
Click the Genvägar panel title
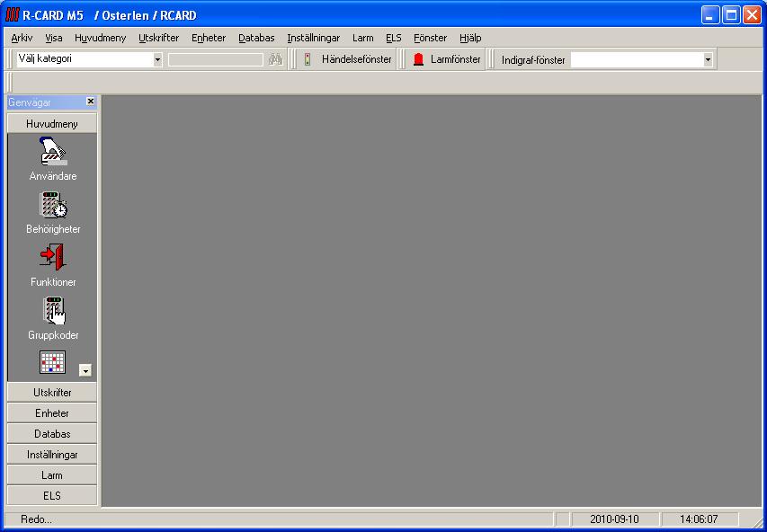pos(30,102)
